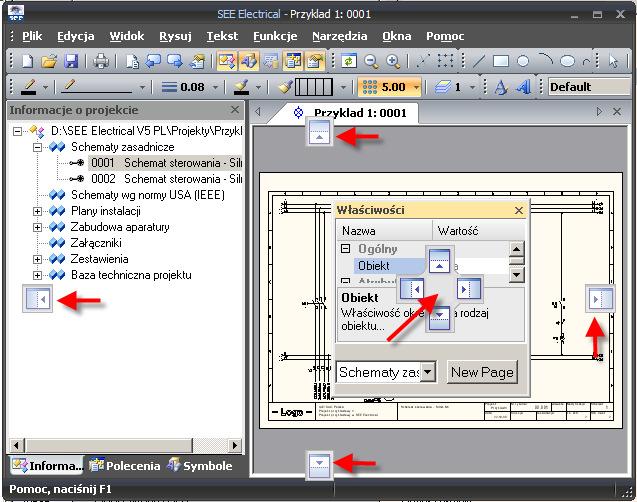The width and height of the screenshot is (637, 502).
Task: Click the copy page icon beside the printer
Action: click(x=132, y=61)
